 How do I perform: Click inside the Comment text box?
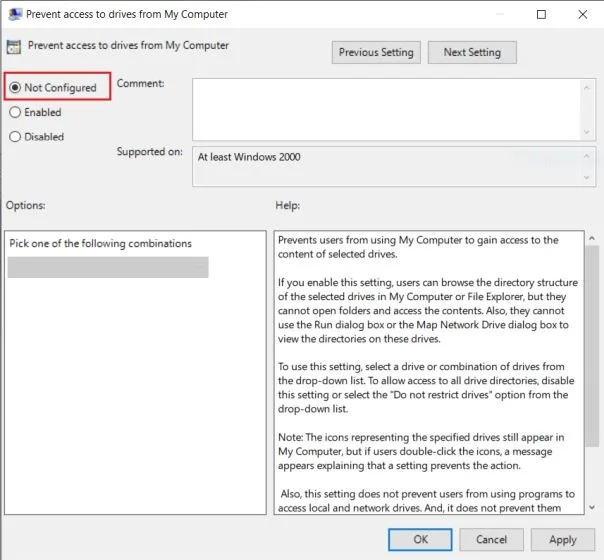(387, 110)
